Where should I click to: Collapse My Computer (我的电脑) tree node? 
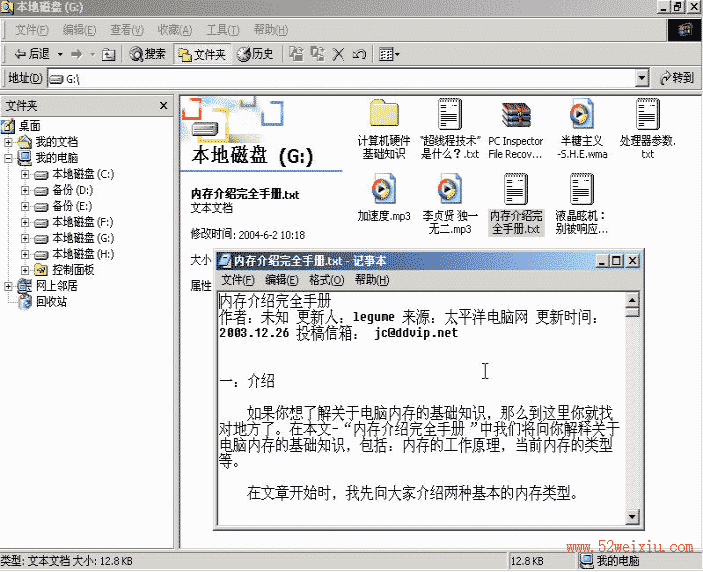coord(8,158)
